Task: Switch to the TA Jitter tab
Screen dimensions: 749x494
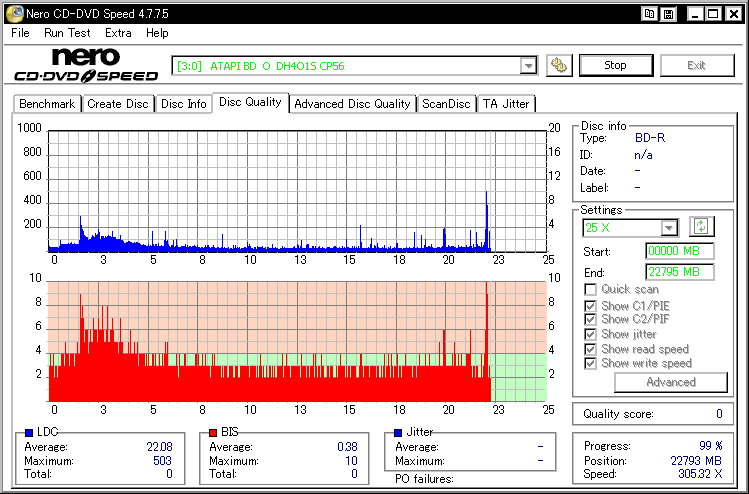Action: (506, 104)
